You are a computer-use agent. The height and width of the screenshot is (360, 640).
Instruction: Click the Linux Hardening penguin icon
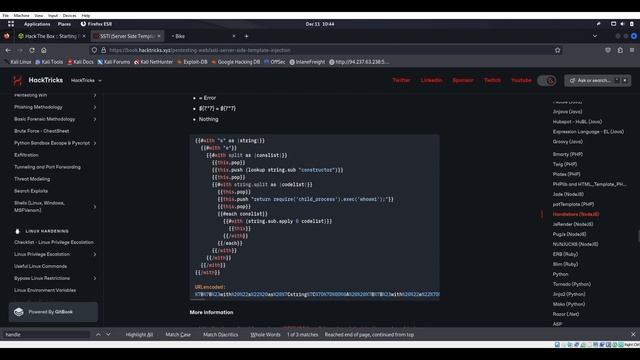(17, 231)
